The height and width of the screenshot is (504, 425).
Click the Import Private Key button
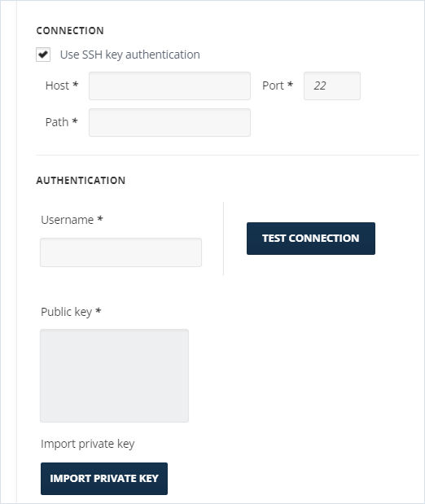104,479
